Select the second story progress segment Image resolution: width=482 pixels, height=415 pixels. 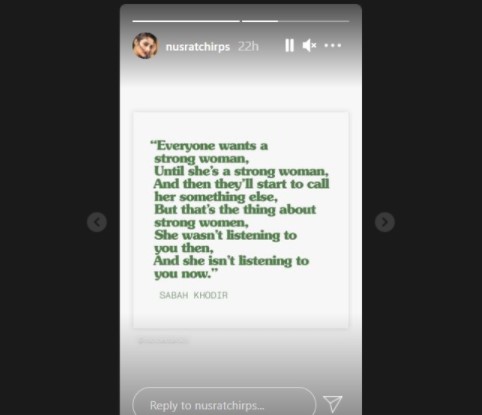point(295,21)
